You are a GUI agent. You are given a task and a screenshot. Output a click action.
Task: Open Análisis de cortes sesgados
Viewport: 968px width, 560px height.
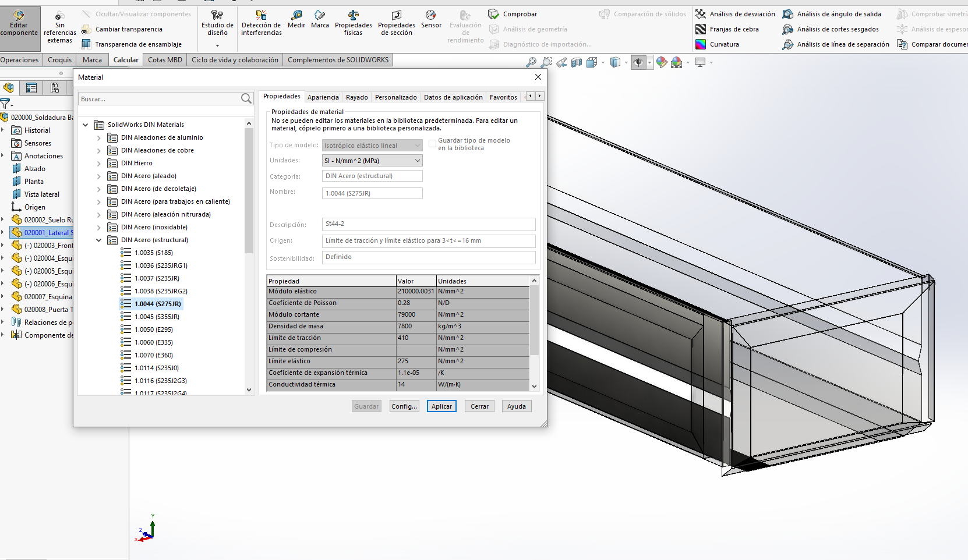coord(831,29)
